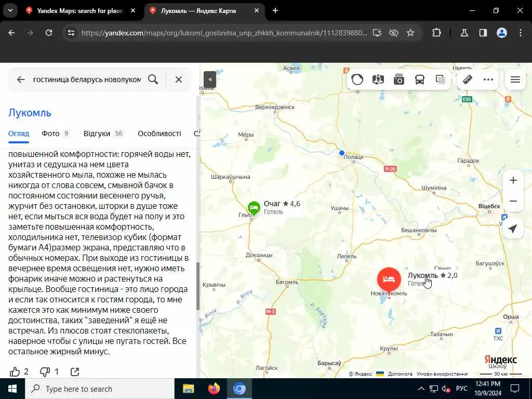Open the street photos camera icon
Screen dimensions: 532x399
click(x=398, y=79)
